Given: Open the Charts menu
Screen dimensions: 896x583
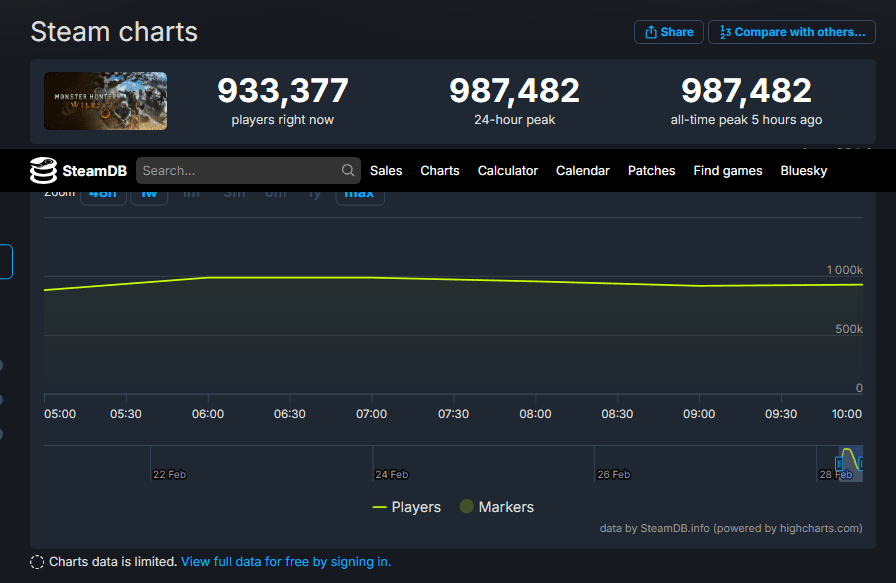Looking at the screenshot, I should (439, 170).
